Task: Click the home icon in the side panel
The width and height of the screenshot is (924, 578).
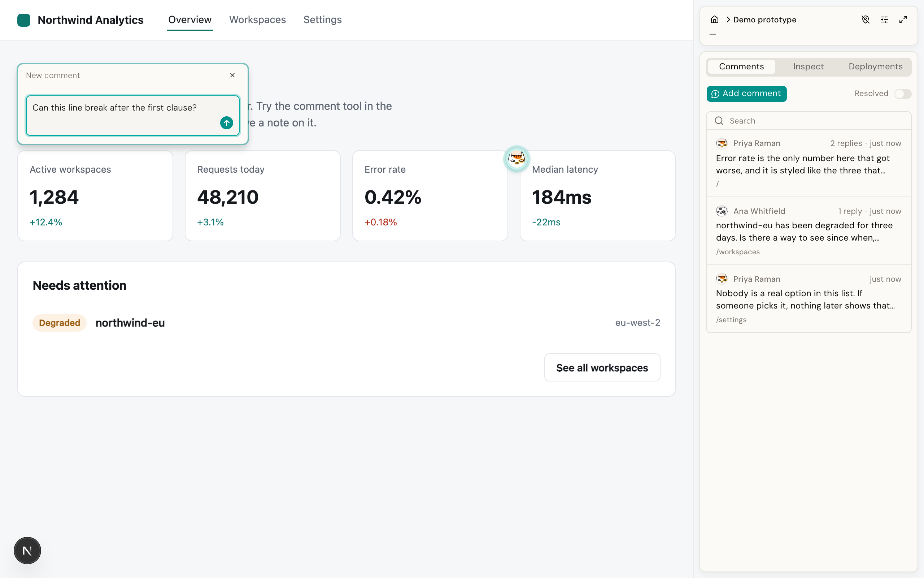Action: 715,20
